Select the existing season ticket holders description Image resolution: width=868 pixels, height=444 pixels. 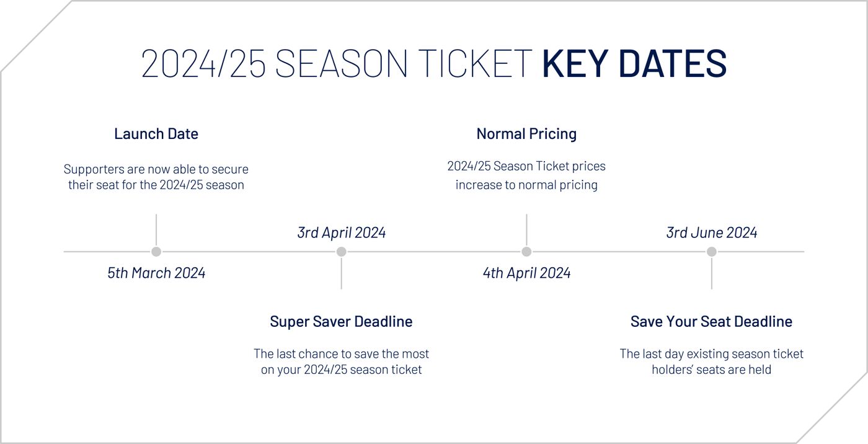click(x=711, y=362)
